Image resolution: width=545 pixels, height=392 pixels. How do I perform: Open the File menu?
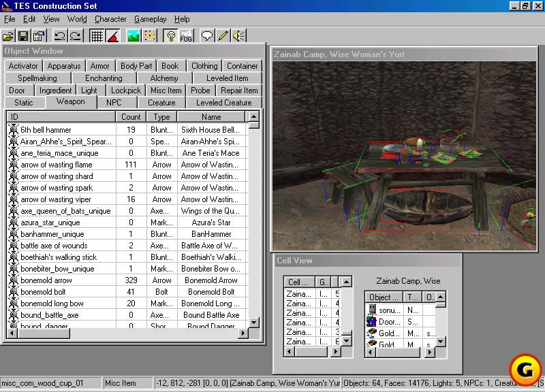tap(10, 19)
